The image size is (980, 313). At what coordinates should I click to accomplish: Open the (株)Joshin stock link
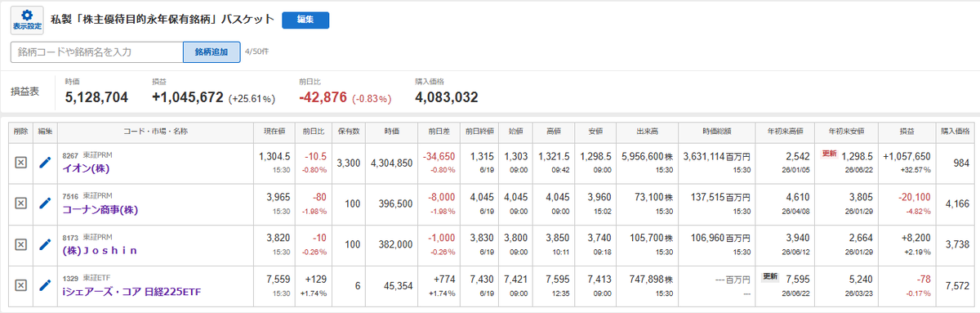(x=99, y=250)
